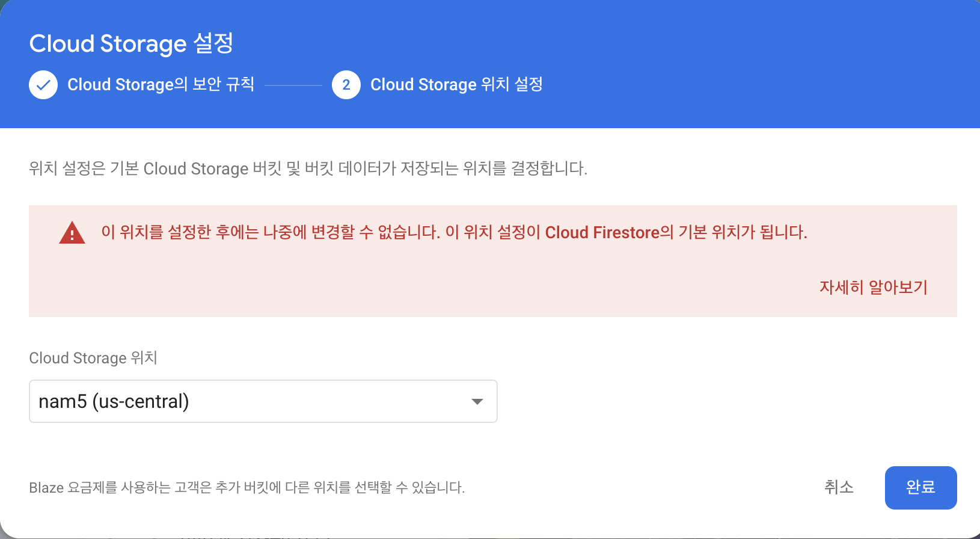Click the Cloud Storage 설정 title
Screen dimensions: 980x539
tap(131, 43)
